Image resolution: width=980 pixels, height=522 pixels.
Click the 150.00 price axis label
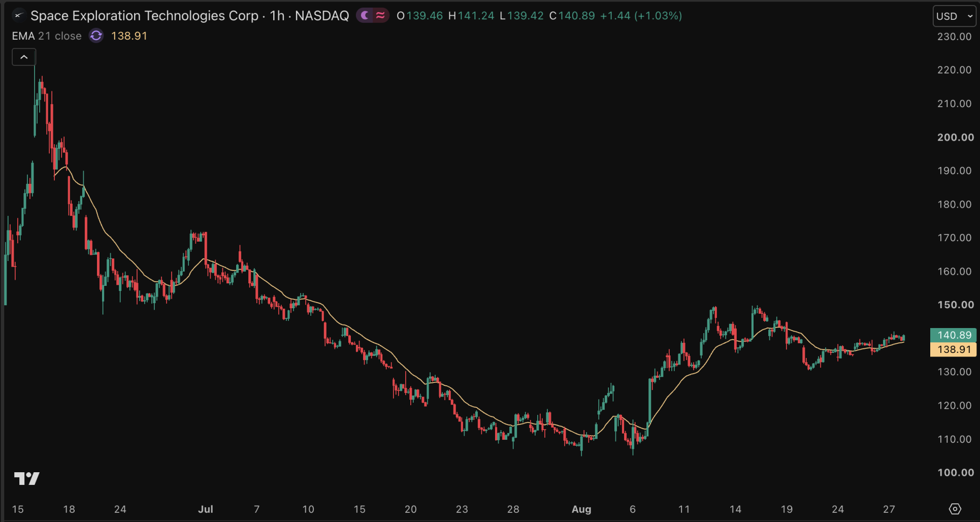[x=955, y=305]
